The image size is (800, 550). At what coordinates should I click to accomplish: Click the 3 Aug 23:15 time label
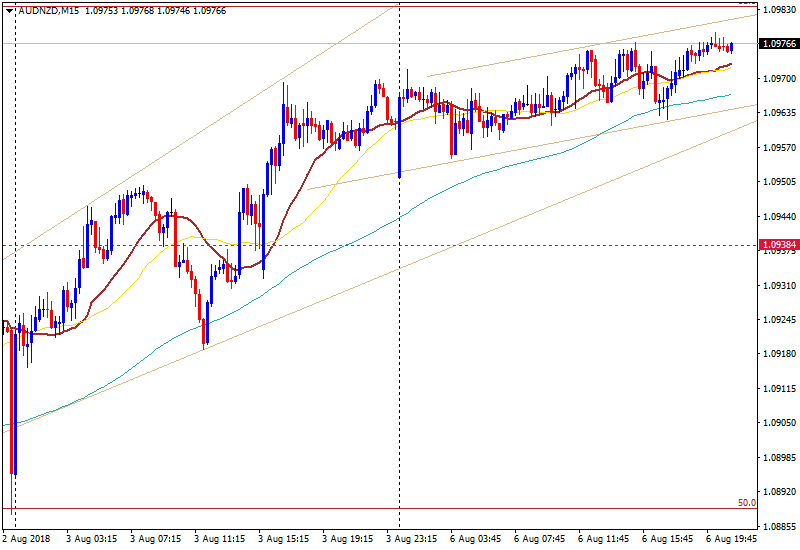coord(410,538)
